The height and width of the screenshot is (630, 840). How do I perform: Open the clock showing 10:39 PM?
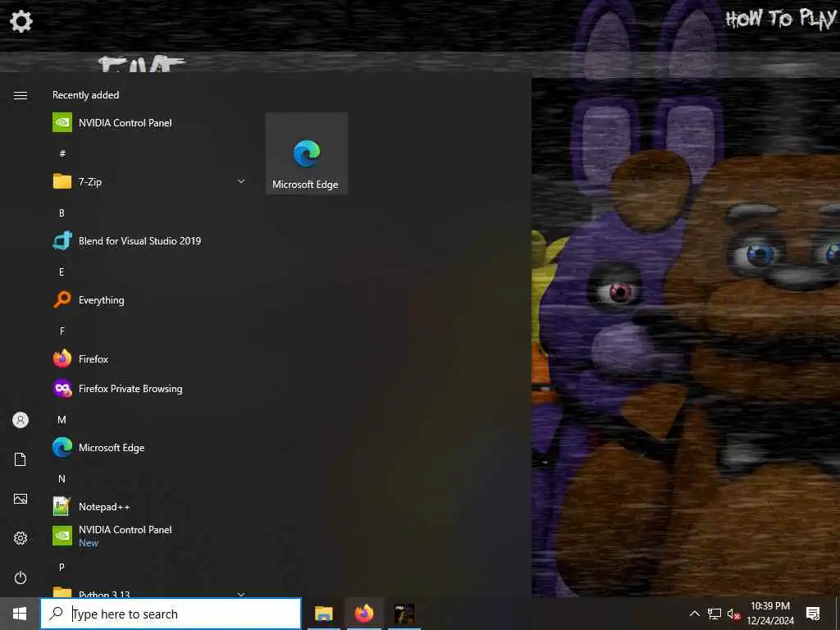click(x=769, y=614)
